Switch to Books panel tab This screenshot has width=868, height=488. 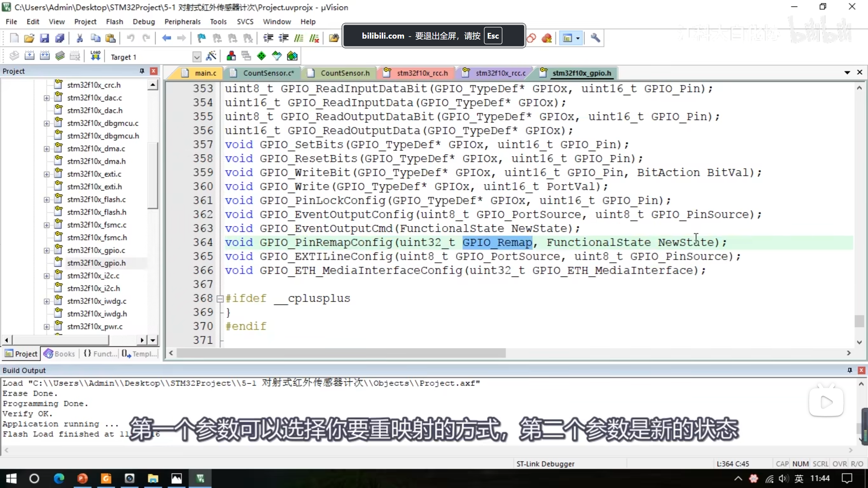(x=60, y=354)
